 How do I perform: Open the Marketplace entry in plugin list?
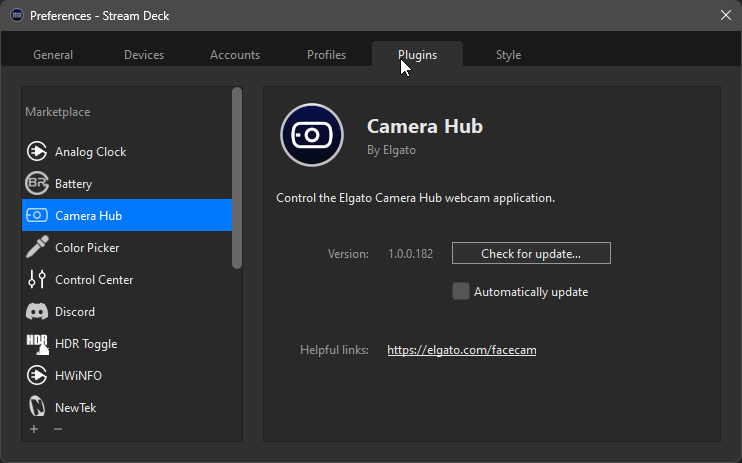[58, 112]
